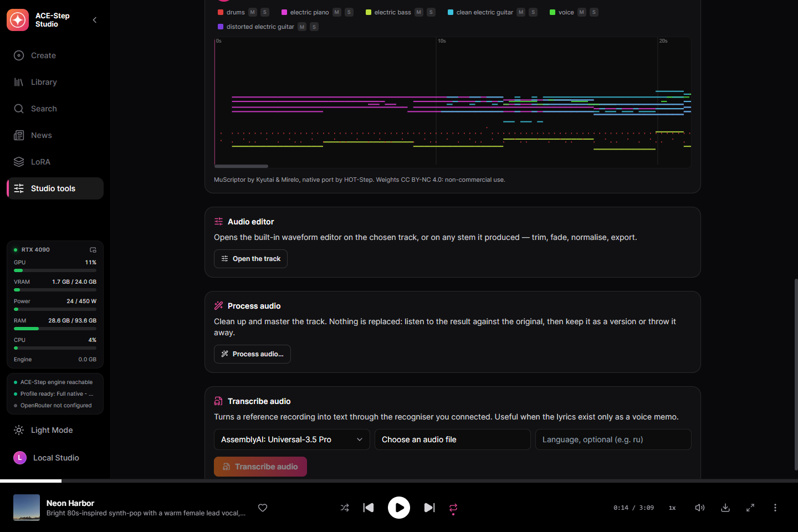Image resolution: width=798 pixels, height=532 pixels.
Task: Open the LoRA section
Action: click(55, 162)
